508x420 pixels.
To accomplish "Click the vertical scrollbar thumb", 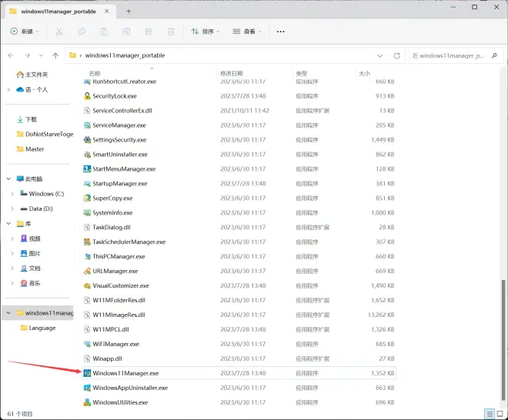I will point(503,341).
